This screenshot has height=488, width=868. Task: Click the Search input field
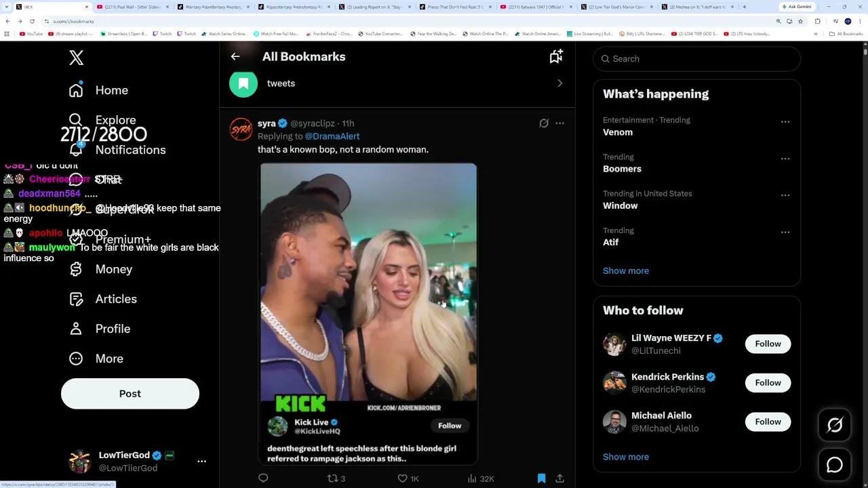696,59
